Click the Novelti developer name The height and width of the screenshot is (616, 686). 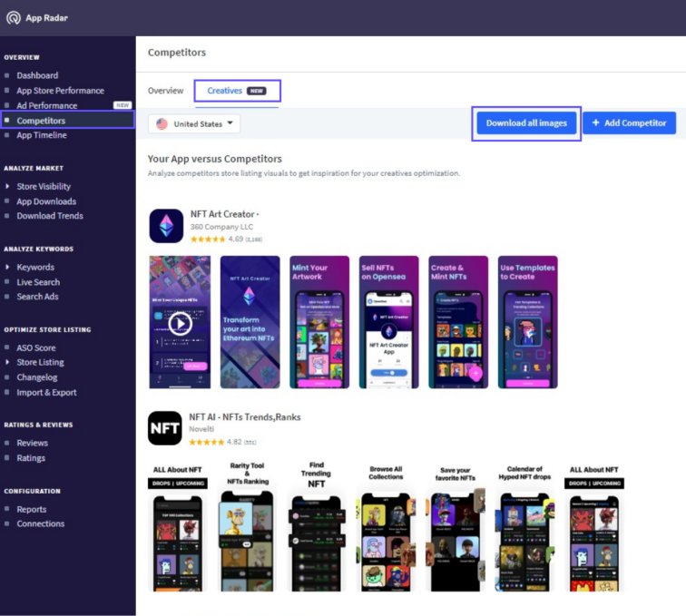[201, 429]
